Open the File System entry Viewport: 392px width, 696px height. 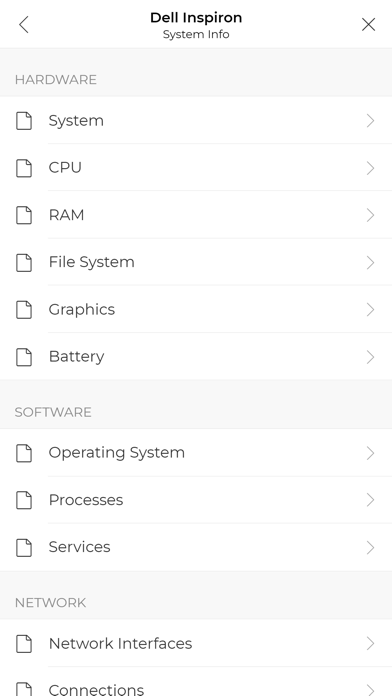coord(196,262)
